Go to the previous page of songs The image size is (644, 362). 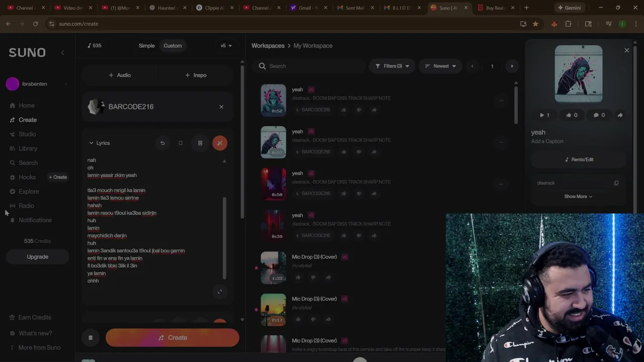point(472,66)
